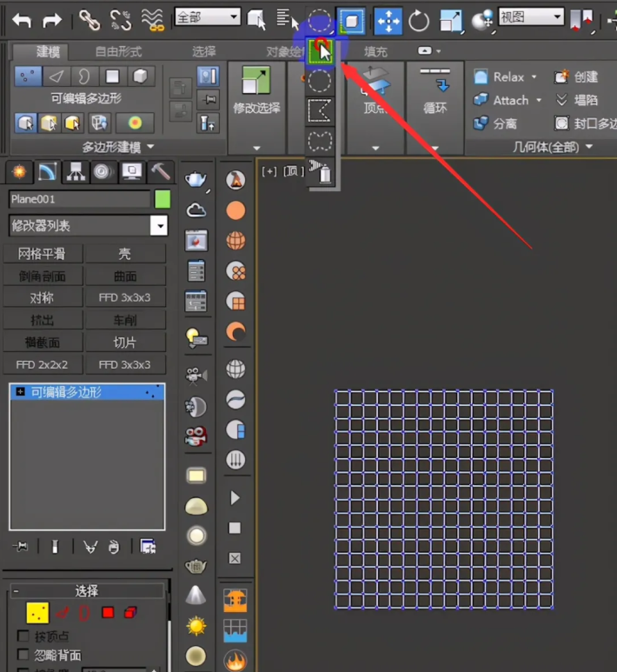
Task: Enable the 忽略背面 checkbox
Action: 23,655
